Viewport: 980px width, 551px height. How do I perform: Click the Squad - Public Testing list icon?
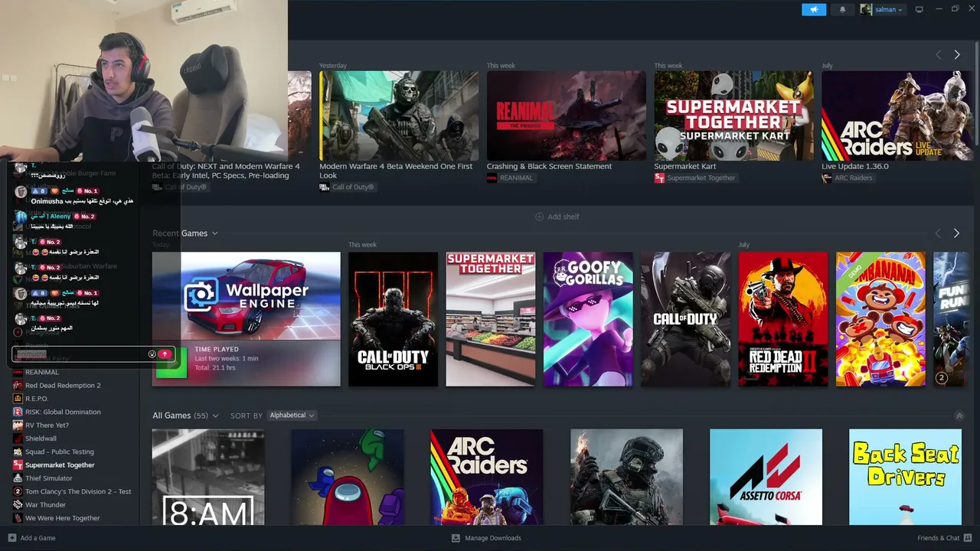click(18, 452)
